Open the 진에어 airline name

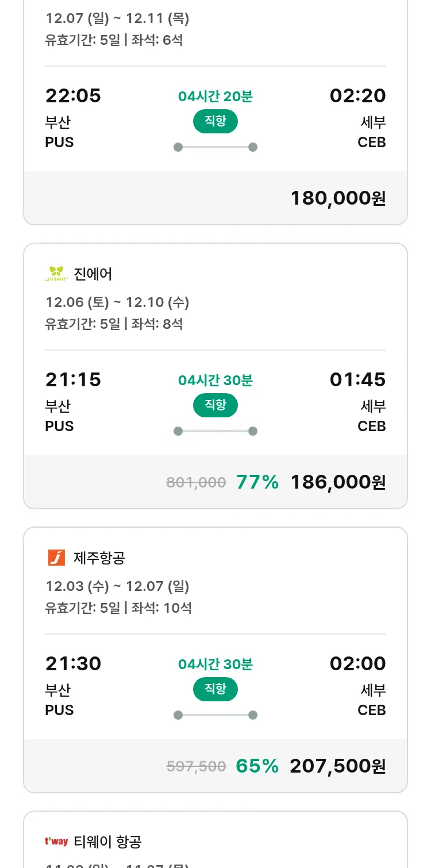[x=93, y=274]
